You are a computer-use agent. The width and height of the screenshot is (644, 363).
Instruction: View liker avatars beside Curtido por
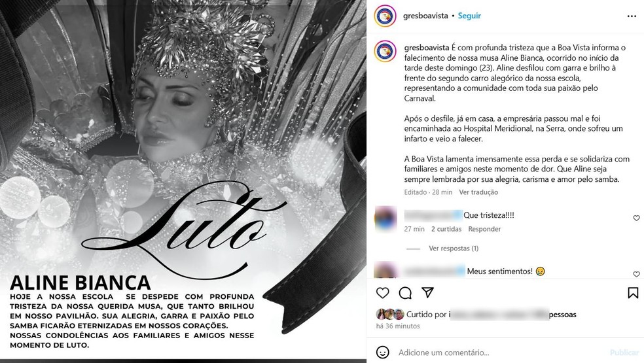(x=390, y=315)
